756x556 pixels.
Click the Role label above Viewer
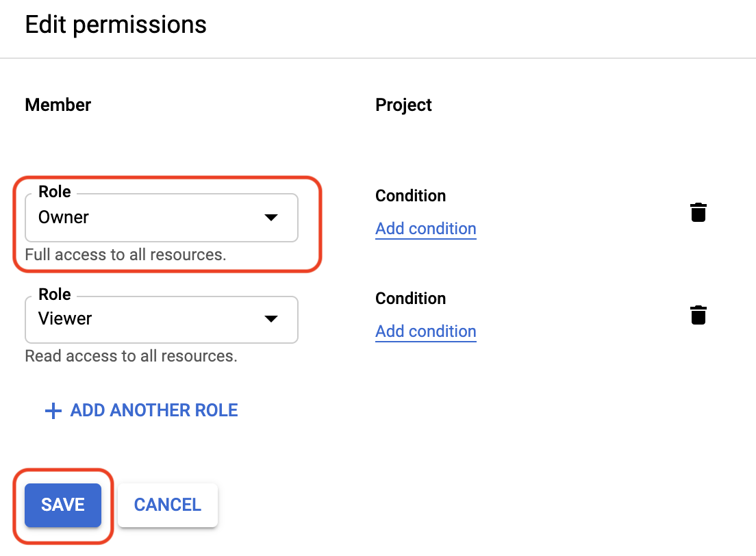tap(55, 294)
